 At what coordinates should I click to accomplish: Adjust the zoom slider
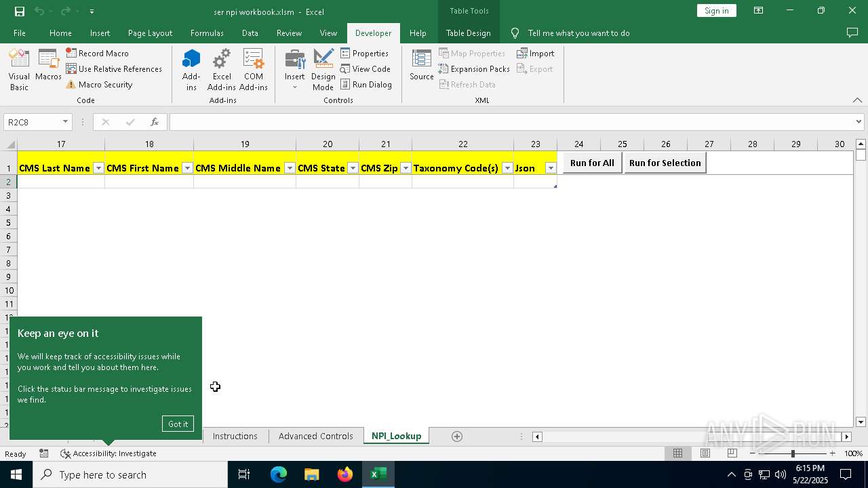coord(792,453)
